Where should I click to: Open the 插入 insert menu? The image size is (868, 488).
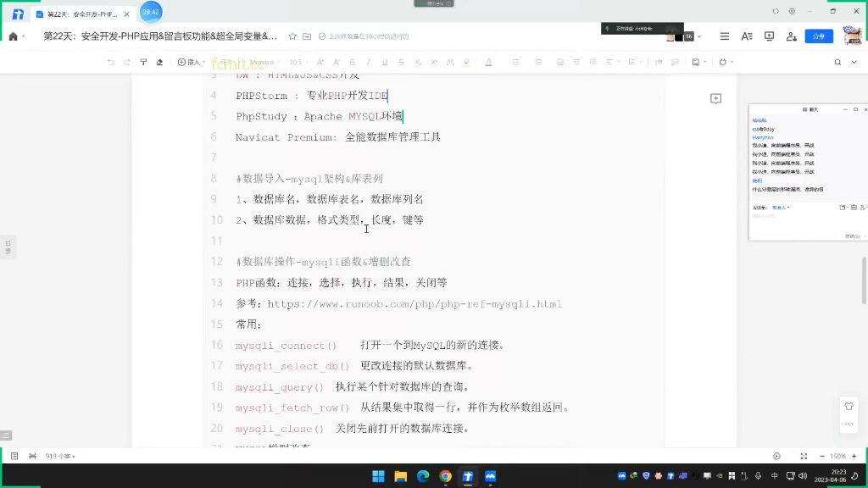tap(191, 62)
